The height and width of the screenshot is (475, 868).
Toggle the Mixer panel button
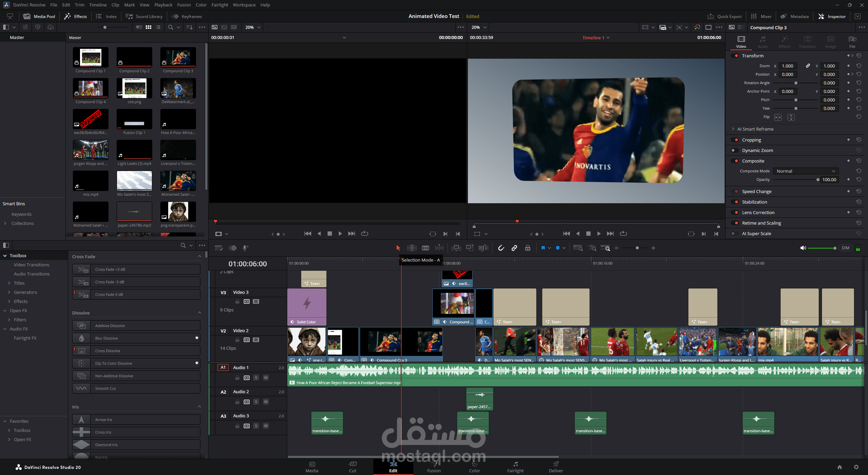(x=761, y=16)
